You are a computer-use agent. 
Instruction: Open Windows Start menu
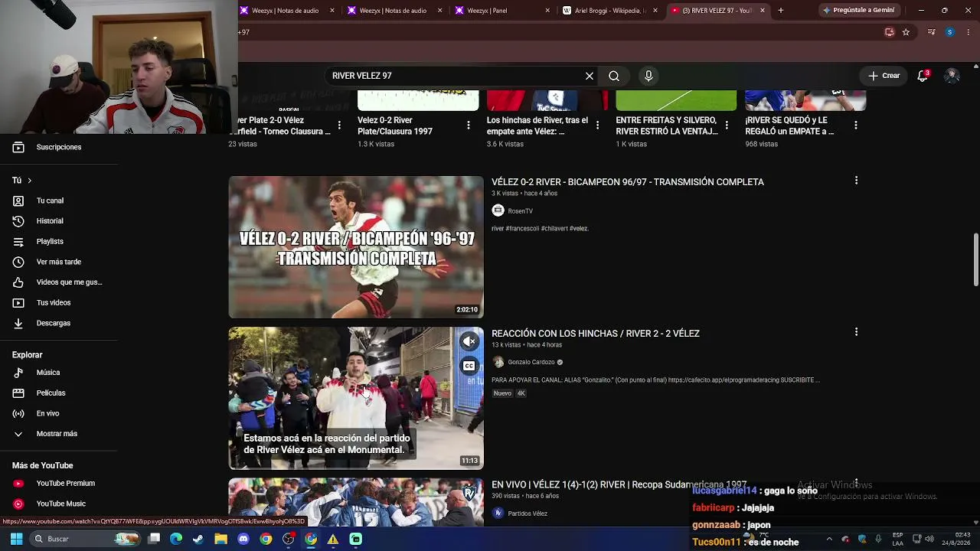coord(16,539)
